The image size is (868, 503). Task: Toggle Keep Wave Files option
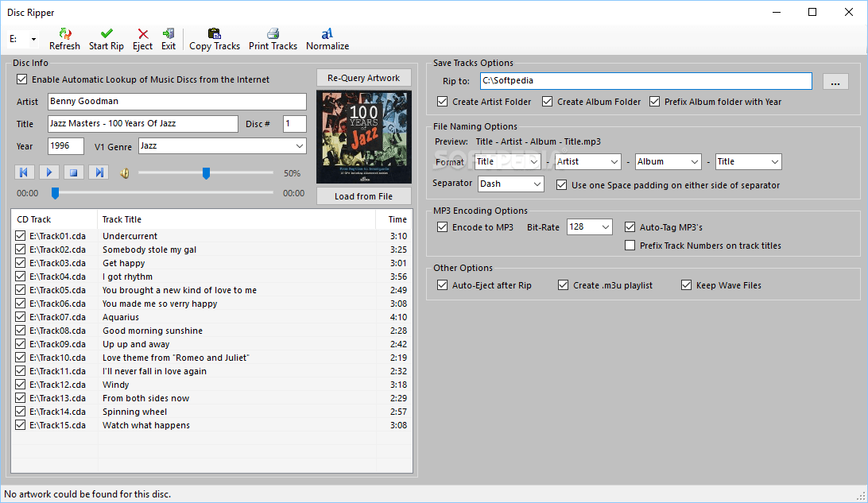[x=685, y=284]
